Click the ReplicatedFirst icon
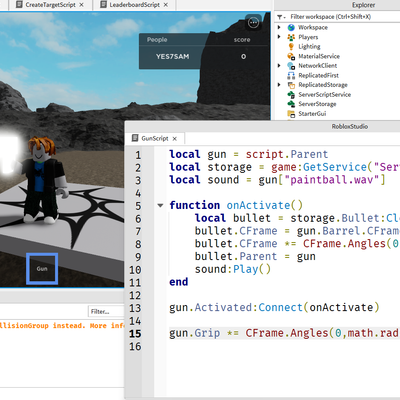Image resolution: width=400 pixels, height=400 pixels. 291,75
